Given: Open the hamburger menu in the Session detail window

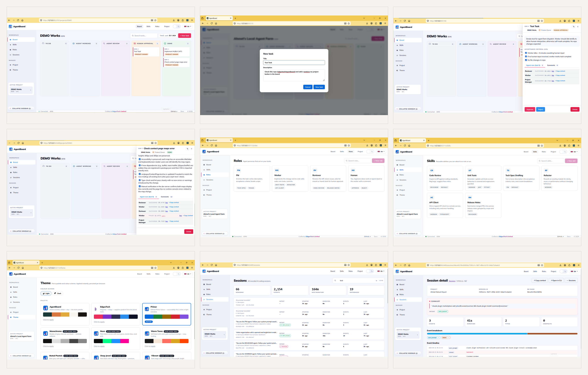Looking at the screenshot, I should [x=578, y=265].
